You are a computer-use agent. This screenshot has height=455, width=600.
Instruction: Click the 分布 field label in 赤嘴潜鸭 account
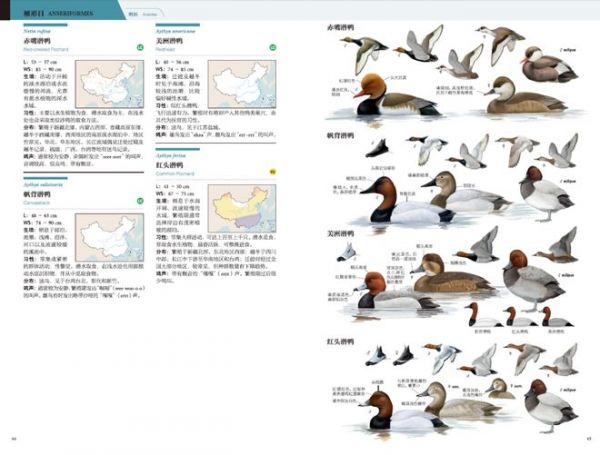(29, 127)
